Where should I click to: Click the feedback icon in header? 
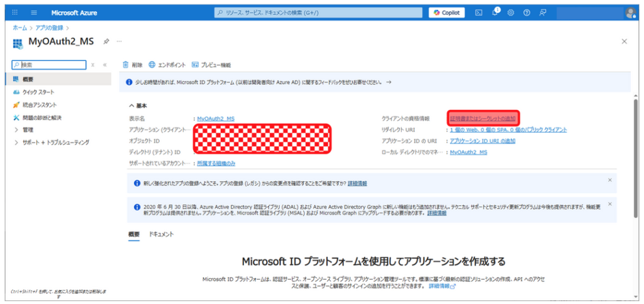point(543,13)
